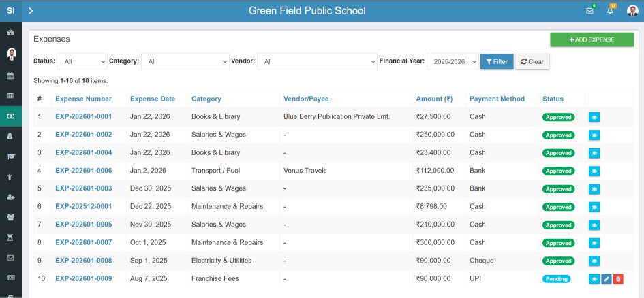This screenshot has width=644, height=298.
Task: Reset filters with the Clear button
Action: [532, 61]
